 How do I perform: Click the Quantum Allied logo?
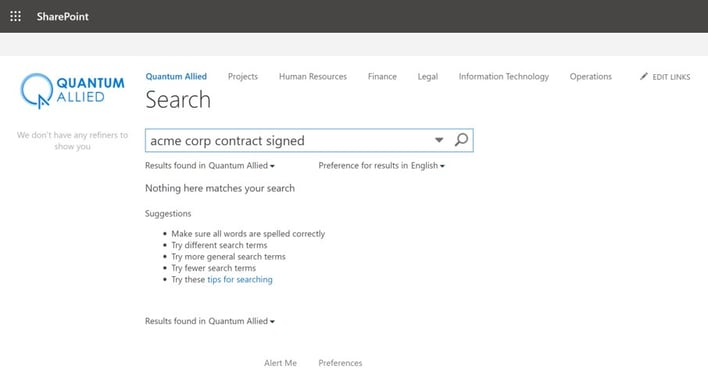pos(72,91)
